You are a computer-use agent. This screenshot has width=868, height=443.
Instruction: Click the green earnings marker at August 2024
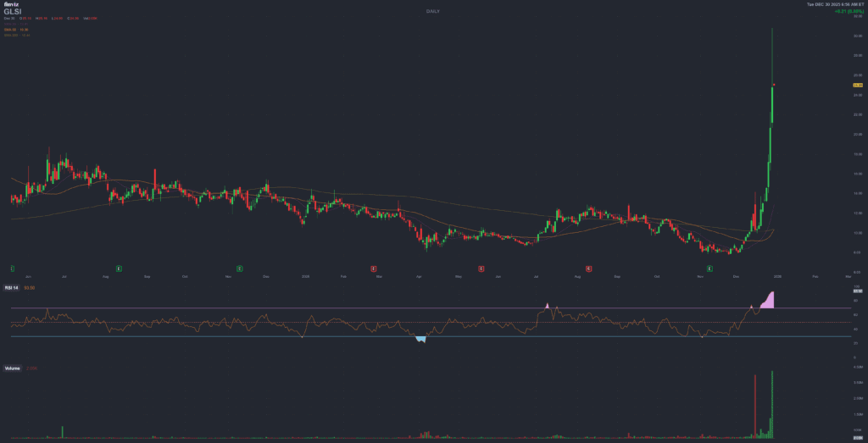coord(119,268)
